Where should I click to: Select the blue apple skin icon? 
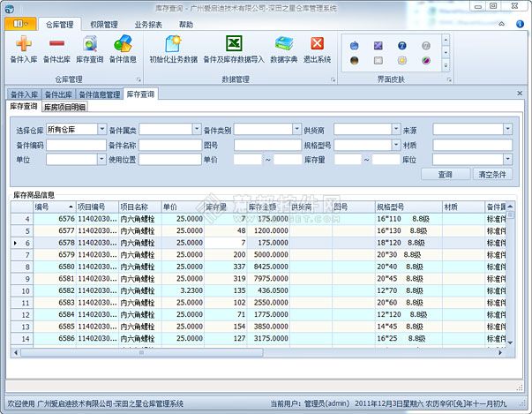coord(354,45)
